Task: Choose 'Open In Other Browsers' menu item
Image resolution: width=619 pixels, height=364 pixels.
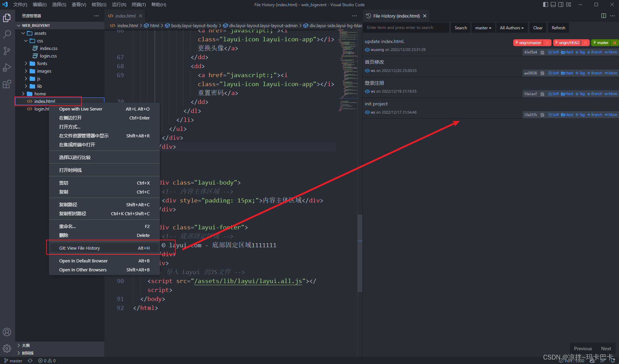Action: 104,270
